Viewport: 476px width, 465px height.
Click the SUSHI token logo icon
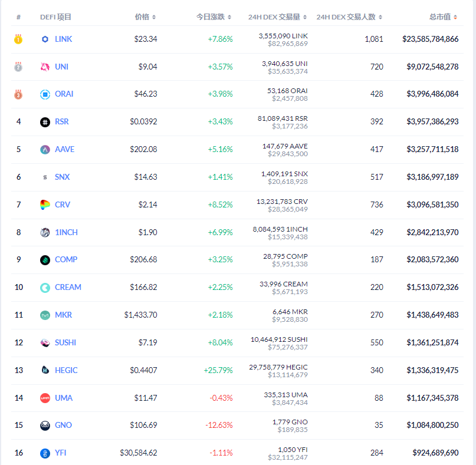(x=45, y=343)
